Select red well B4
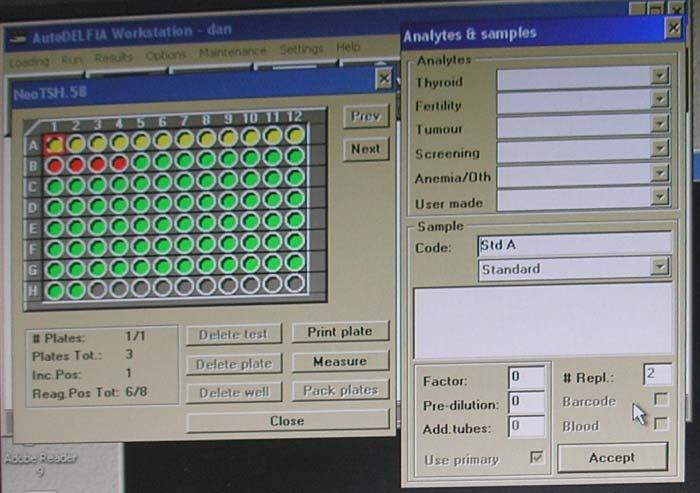700x493 pixels. point(119,163)
